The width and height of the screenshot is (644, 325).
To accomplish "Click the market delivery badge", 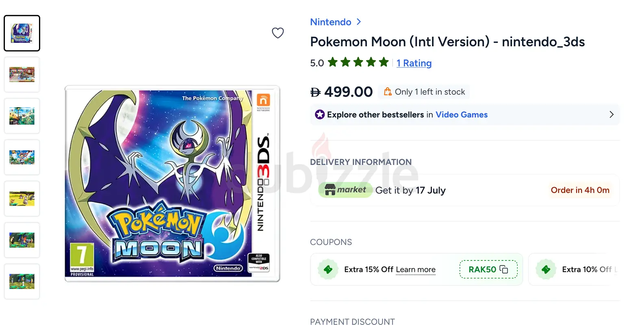I will tap(346, 190).
